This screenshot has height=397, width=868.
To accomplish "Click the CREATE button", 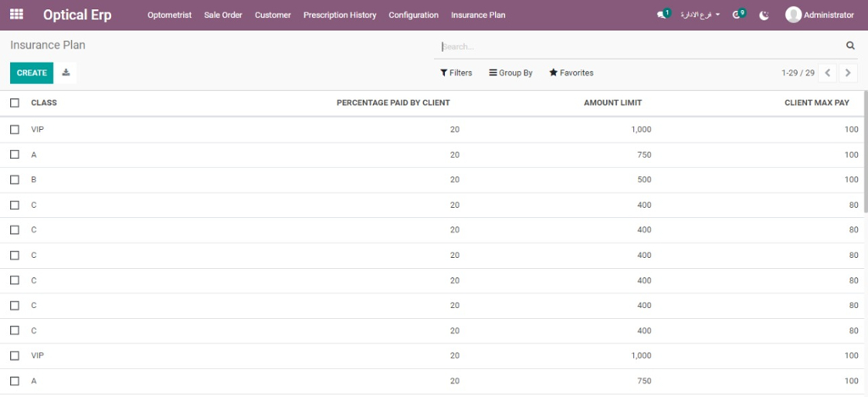I will point(31,73).
